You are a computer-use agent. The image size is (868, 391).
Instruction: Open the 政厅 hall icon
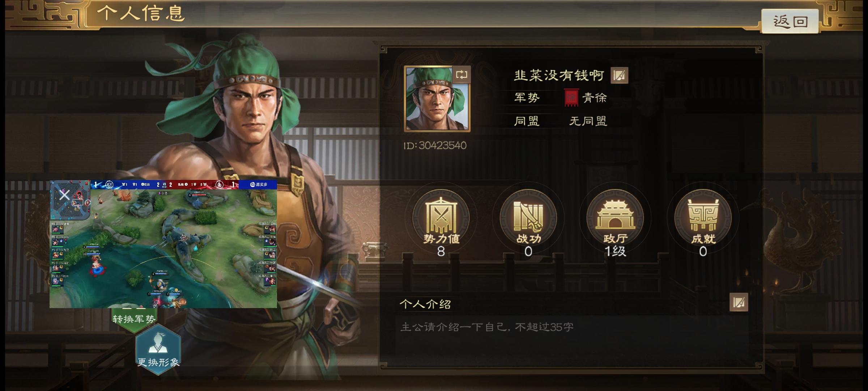click(615, 217)
